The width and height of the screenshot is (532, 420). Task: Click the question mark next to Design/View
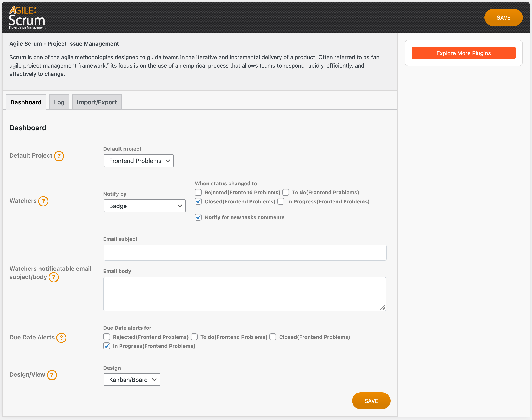[52, 375]
